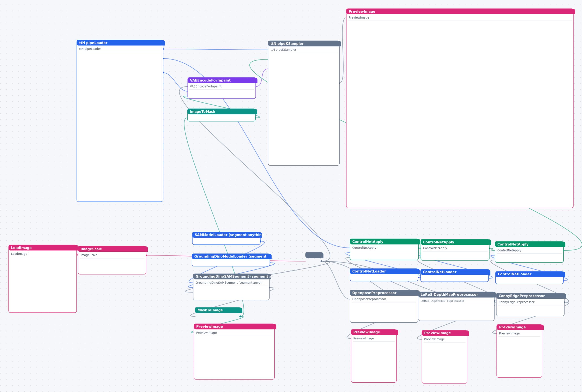Click the GroundingDinoSAMSegment node title bar
Screen dimensions: 582x392
pos(232,276)
